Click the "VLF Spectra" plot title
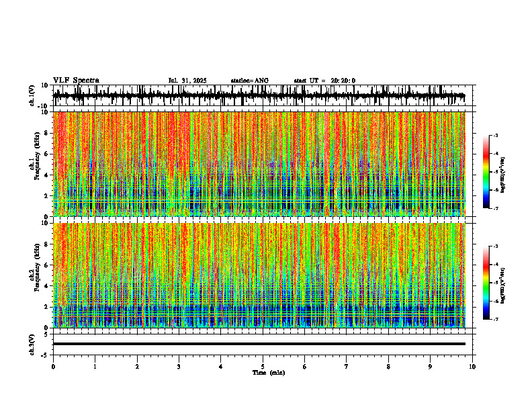The image size is (532, 411). 76,81
